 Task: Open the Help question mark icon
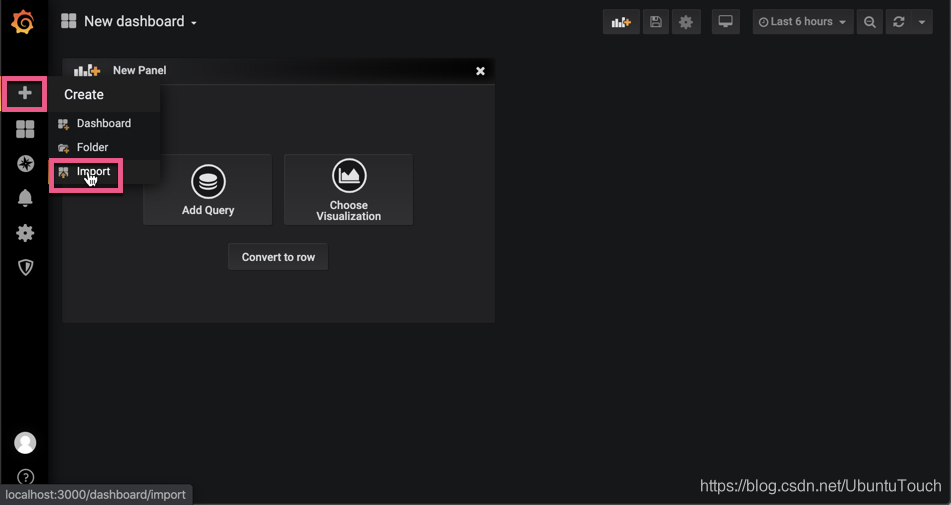click(x=25, y=477)
